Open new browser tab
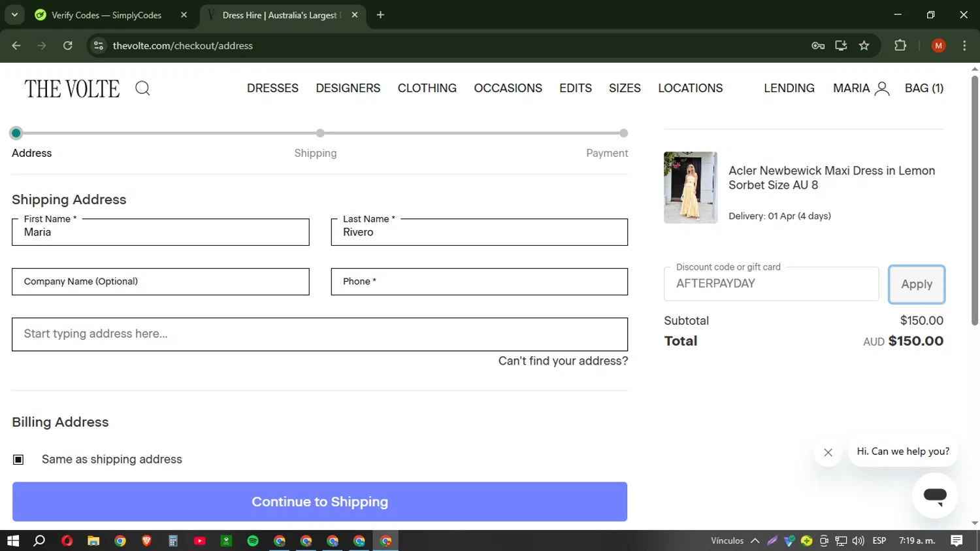 380,15
